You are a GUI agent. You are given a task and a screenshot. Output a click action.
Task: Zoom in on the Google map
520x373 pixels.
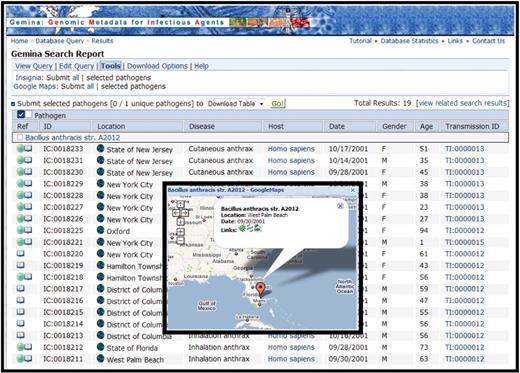coord(180,232)
